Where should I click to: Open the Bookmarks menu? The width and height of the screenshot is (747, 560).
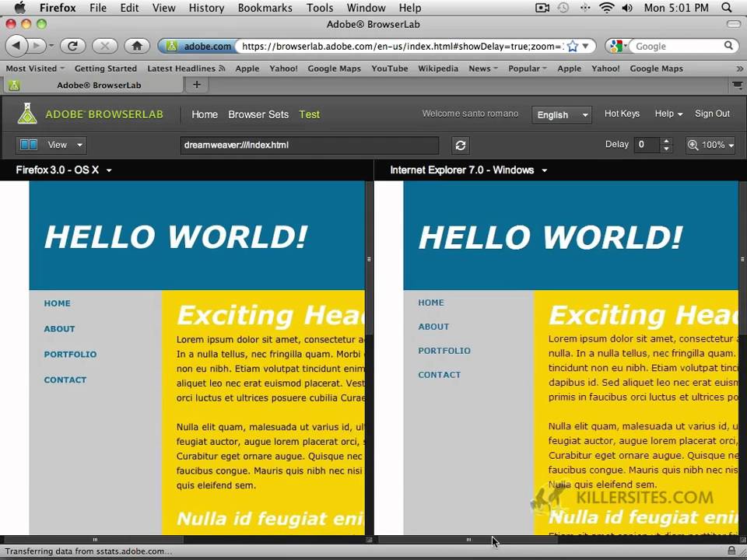266,8
